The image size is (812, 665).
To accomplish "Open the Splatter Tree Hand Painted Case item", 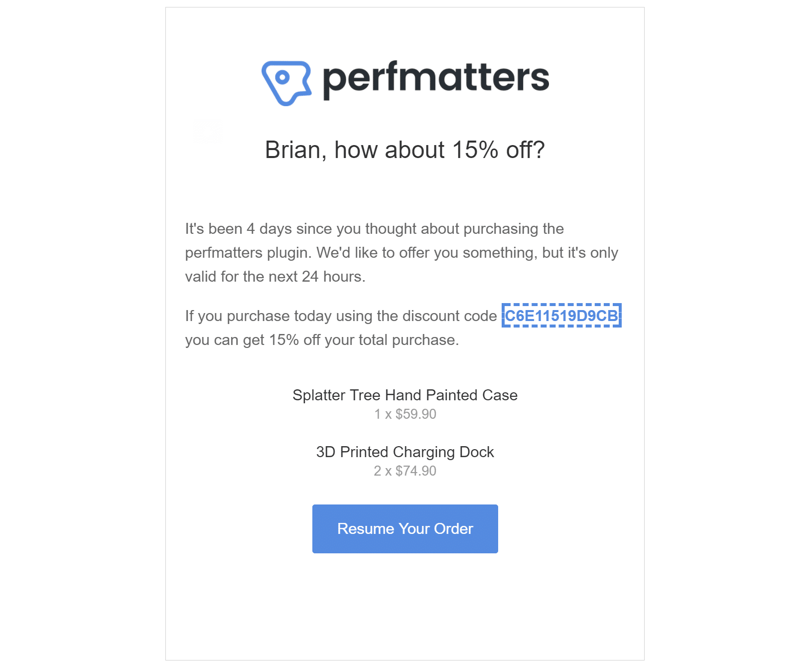I will [x=405, y=395].
